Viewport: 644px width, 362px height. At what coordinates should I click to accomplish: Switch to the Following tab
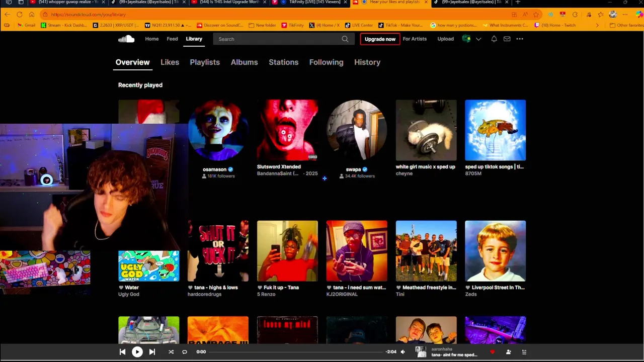click(326, 62)
